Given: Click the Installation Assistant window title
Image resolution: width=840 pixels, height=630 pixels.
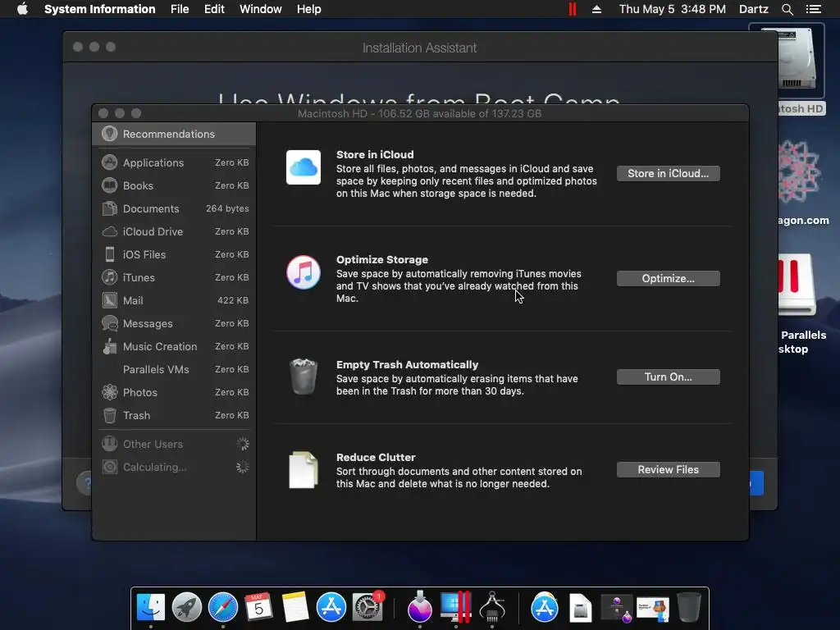Looking at the screenshot, I should [419, 48].
